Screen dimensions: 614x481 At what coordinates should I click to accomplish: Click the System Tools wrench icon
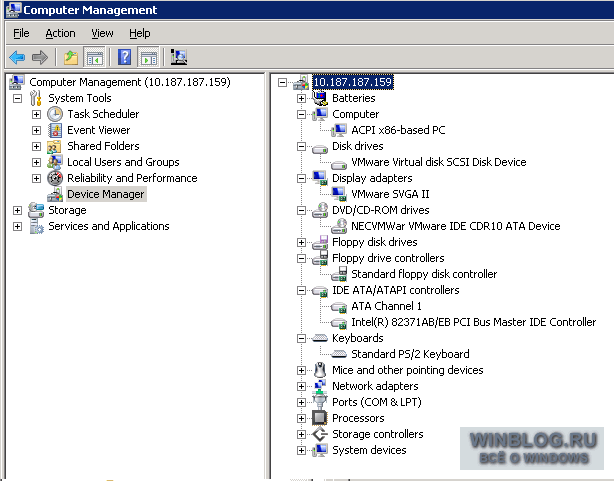point(36,98)
